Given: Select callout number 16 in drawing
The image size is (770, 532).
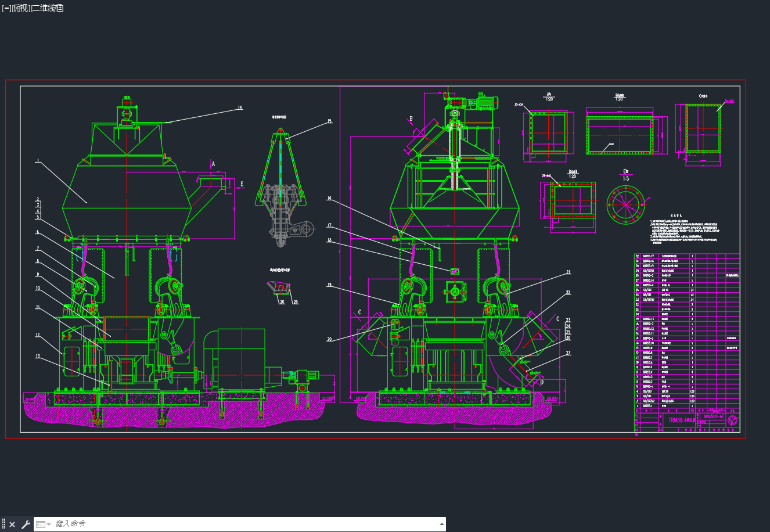Looking at the screenshot, I should tap(329, 199).
